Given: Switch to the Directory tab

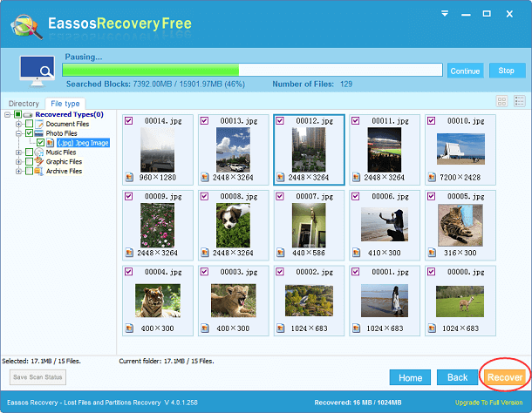Looking at the screenshot, I should coord(24,104).
